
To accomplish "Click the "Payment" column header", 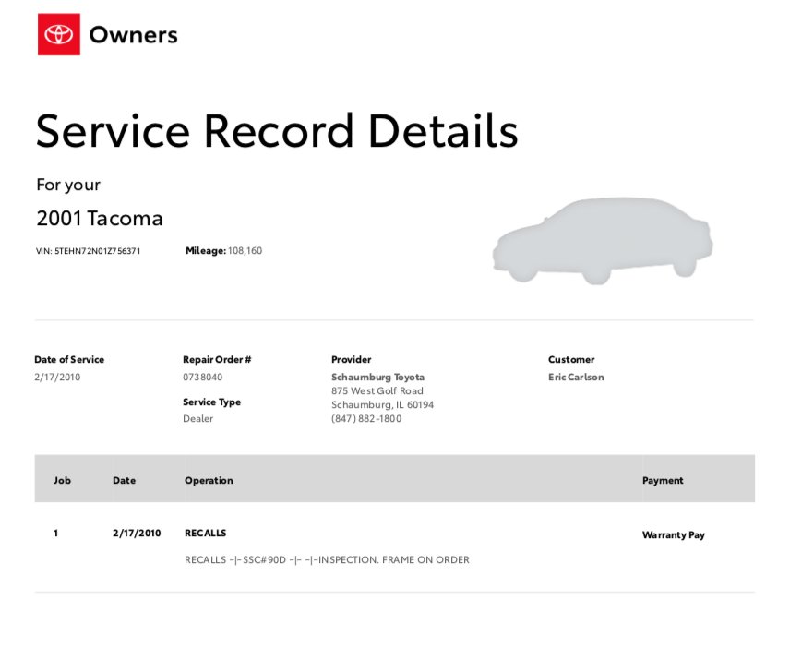I will (x=663, y=481).
